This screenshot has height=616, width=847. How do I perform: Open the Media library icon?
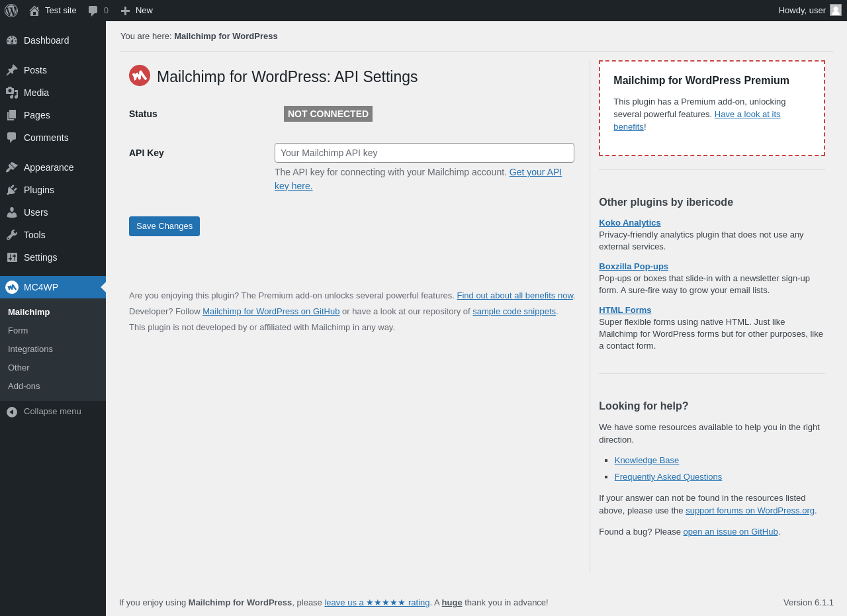pos(12,93)
